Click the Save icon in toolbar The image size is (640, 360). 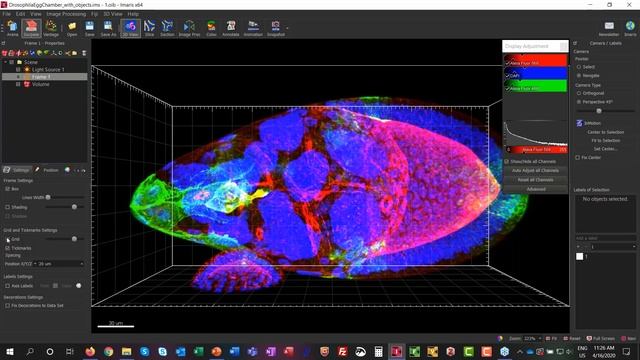tap(89, 29)
